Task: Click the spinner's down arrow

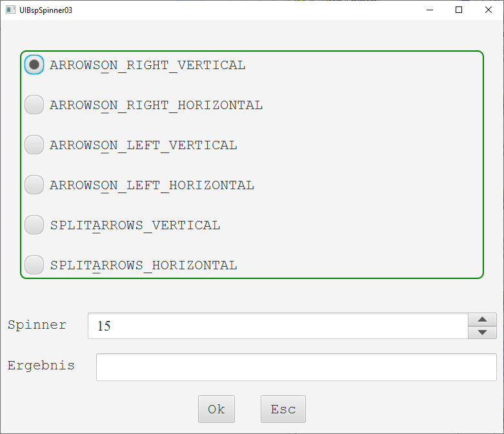Action: click(482, 332)
